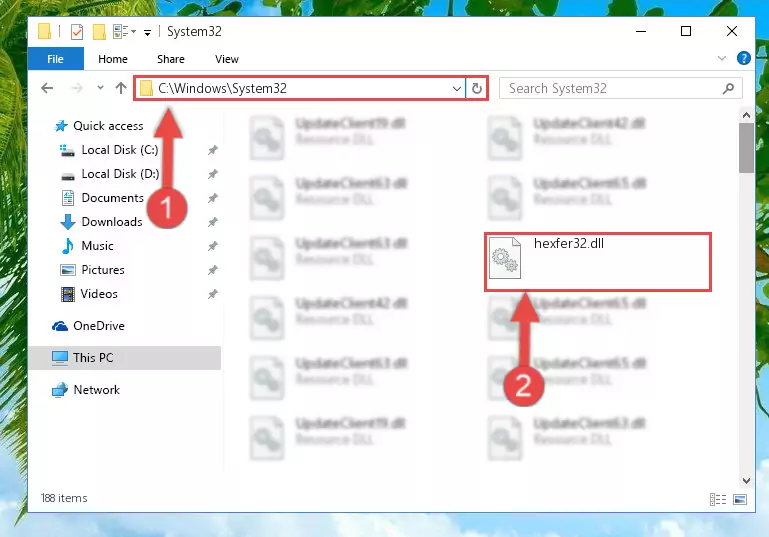Click the scrollbar up arrow
Viewport: 769px width, 537px height.
pos(746,115)
